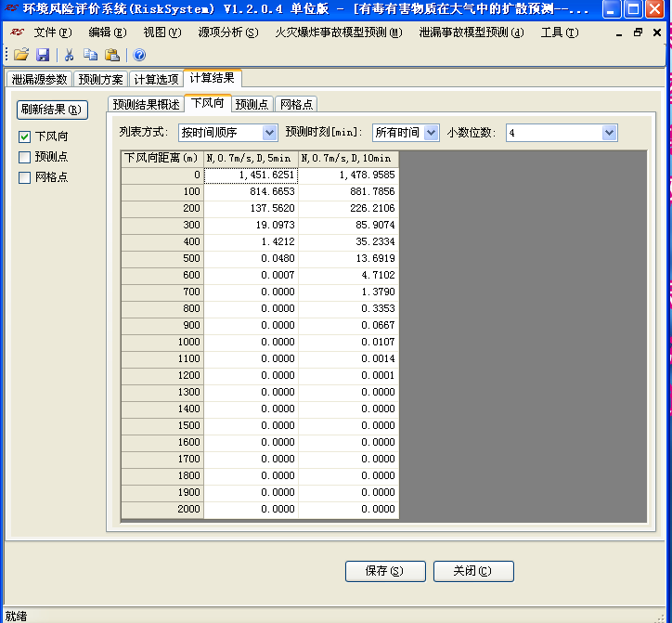The image size is (672, 623).
Task: Select the cell 35.2334
Action: tap(348, 241)
